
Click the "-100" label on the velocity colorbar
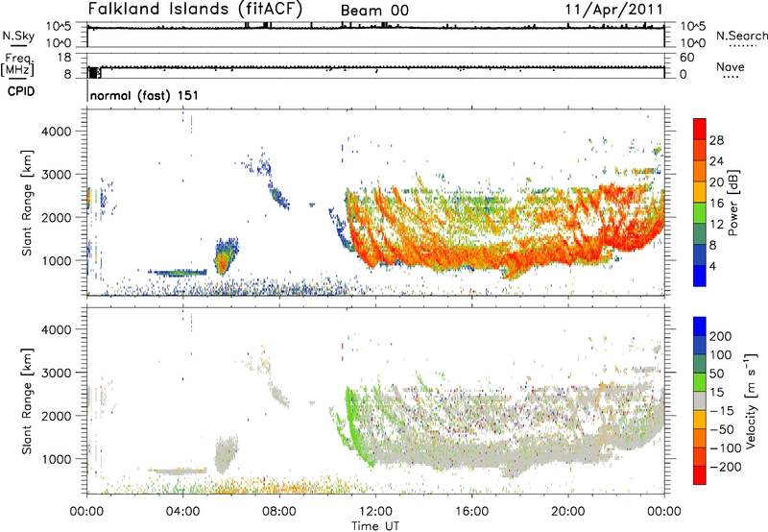pos(726,448)
